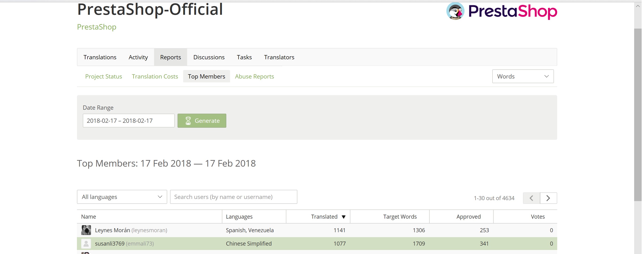Switch to Translators tab
The image size is (644, 254).
coord(279,57)
